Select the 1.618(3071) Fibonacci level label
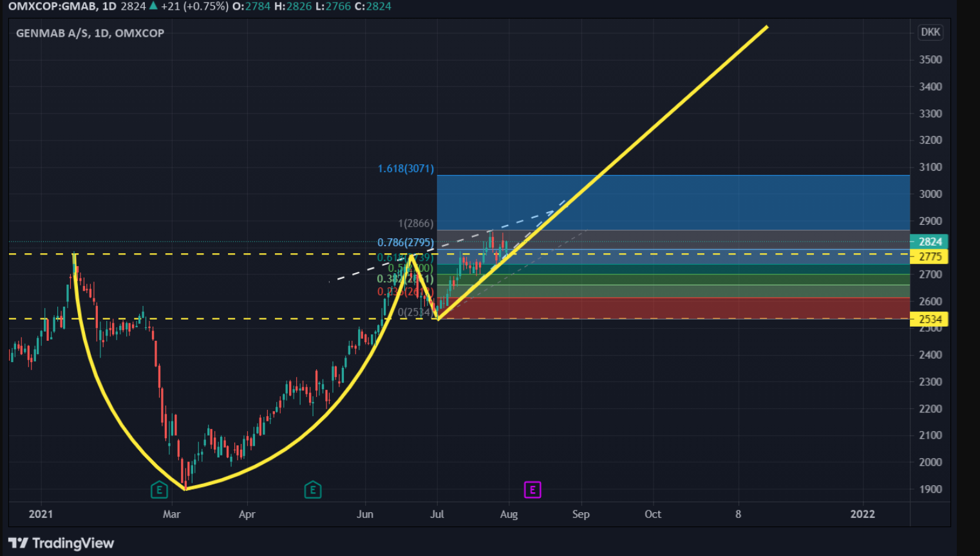980x556 pixels. point(406,169)
